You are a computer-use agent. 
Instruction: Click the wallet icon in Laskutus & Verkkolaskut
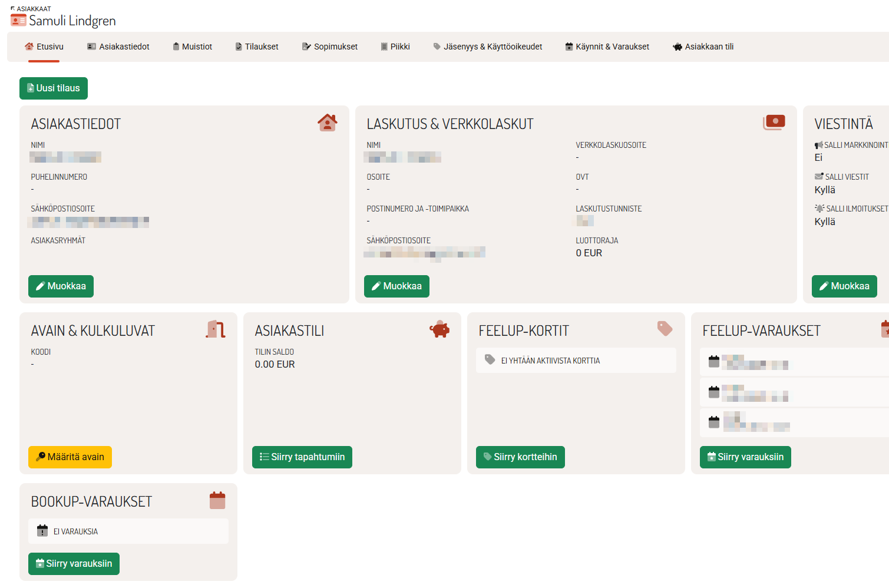click(774, 122)
